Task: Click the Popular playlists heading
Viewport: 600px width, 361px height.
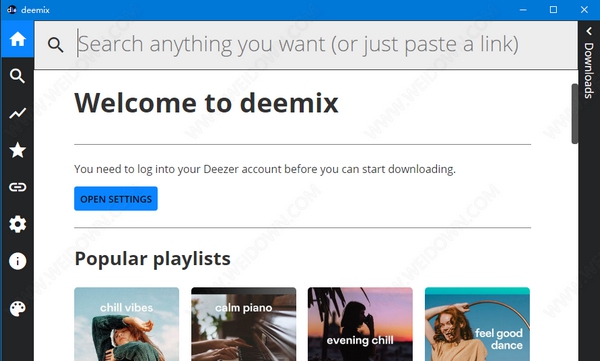Action: pos(152,259)
